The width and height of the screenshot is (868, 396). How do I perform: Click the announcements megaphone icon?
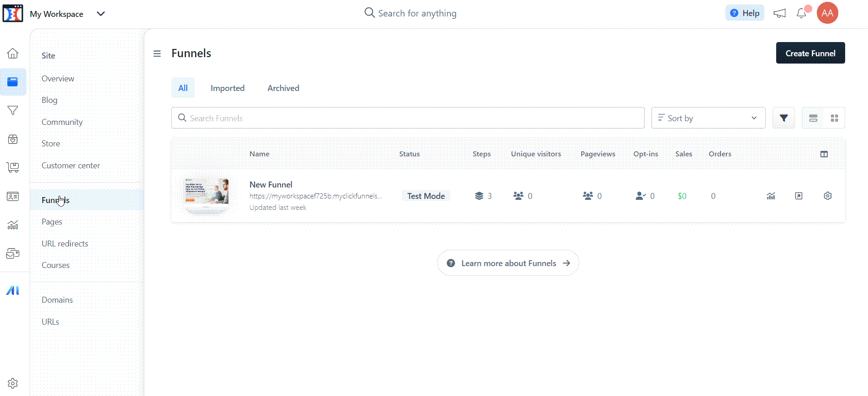(779, 13)
